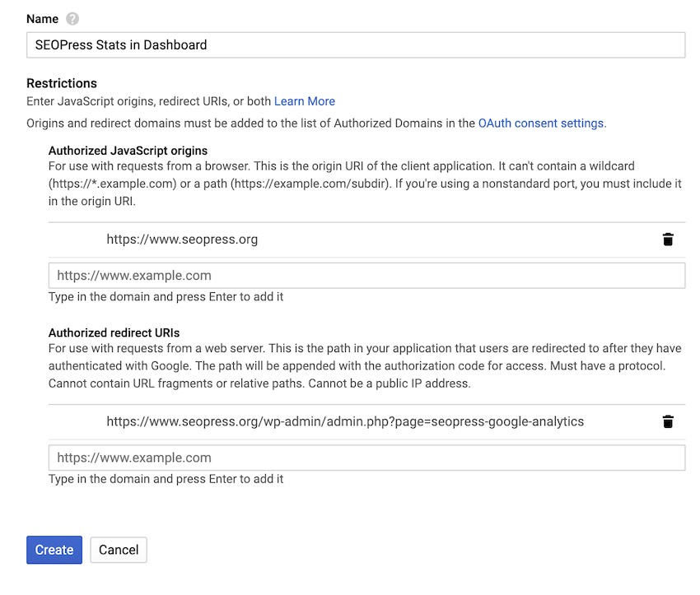Delete the https://www.seopress.org JavaScript origin

(x=667, y=239)
